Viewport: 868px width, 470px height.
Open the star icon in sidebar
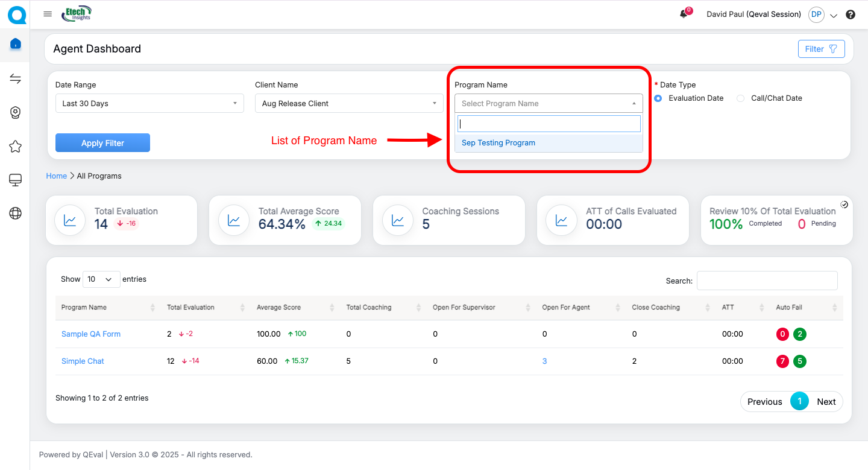click(x=16, y=147)
